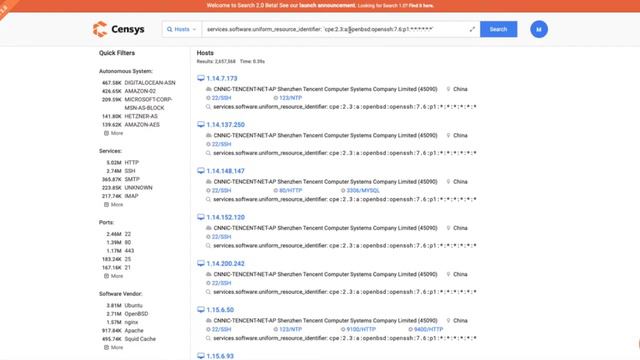Open host 1.14.148.147
The image size is (640, 360).
225,171
